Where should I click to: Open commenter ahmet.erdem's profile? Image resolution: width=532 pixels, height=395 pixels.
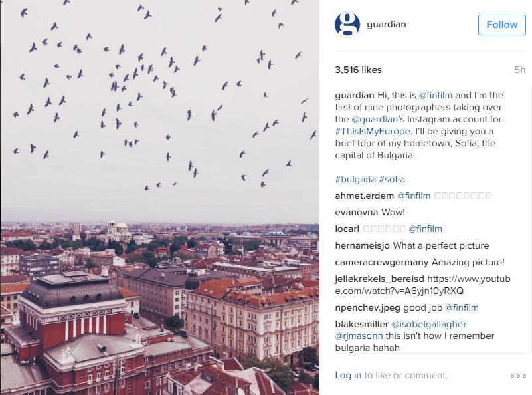click(365, 196)
